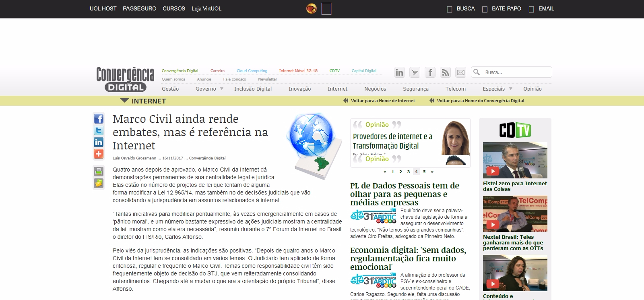This screenshot has height=300, width=644.
Task: Open UOL HOST in top bar
Action: coord(103,8)
